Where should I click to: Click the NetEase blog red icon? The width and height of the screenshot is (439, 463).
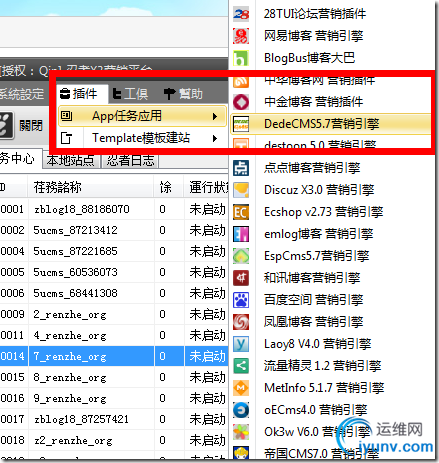point(241,36)
